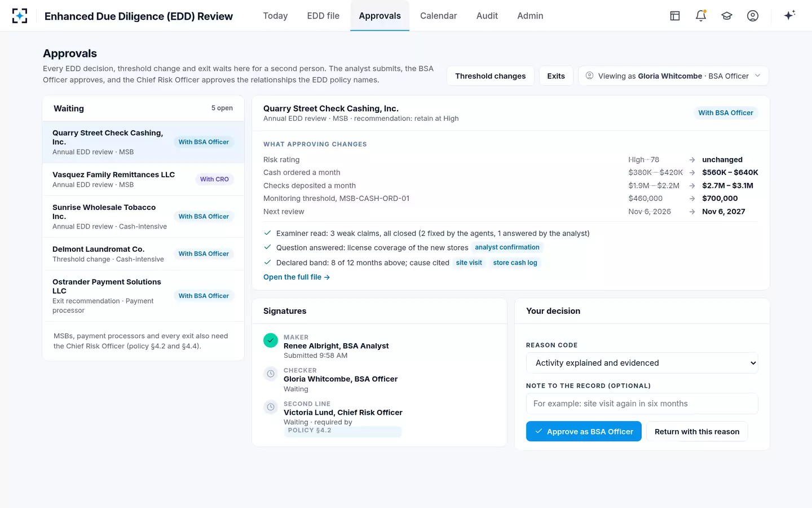Open the layout panel icon in the header
Image resolution: width=812 pixels, height=508 pixels.
(675, 16)
